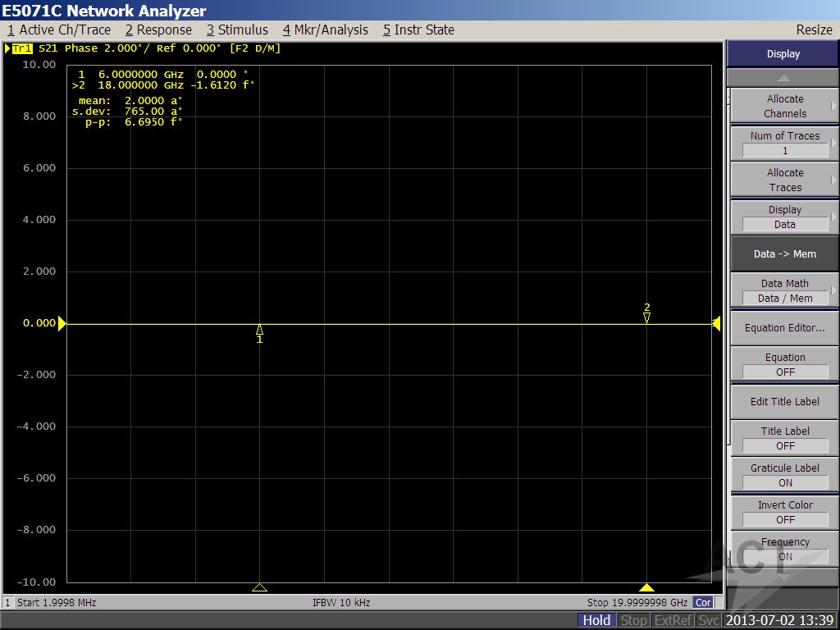Select marker 2 triangle at 18 GHz
840x630 pixels.
(646, 317)
